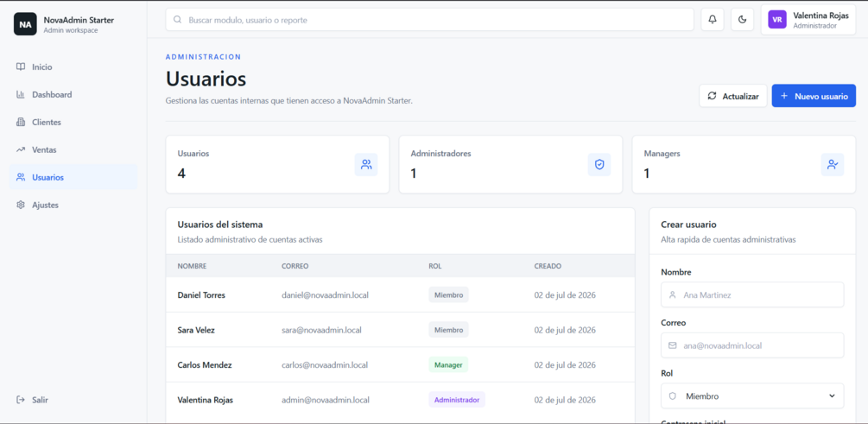Click Sara Velez's Miembro badge
868x424 pixels.
tap(448, 330)
